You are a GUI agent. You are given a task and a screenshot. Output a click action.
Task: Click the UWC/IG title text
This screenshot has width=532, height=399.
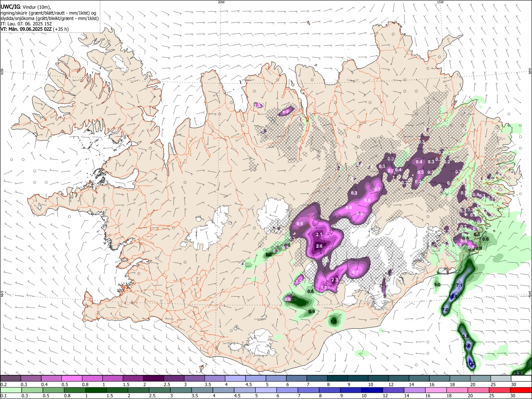click(x=10, y=7)
